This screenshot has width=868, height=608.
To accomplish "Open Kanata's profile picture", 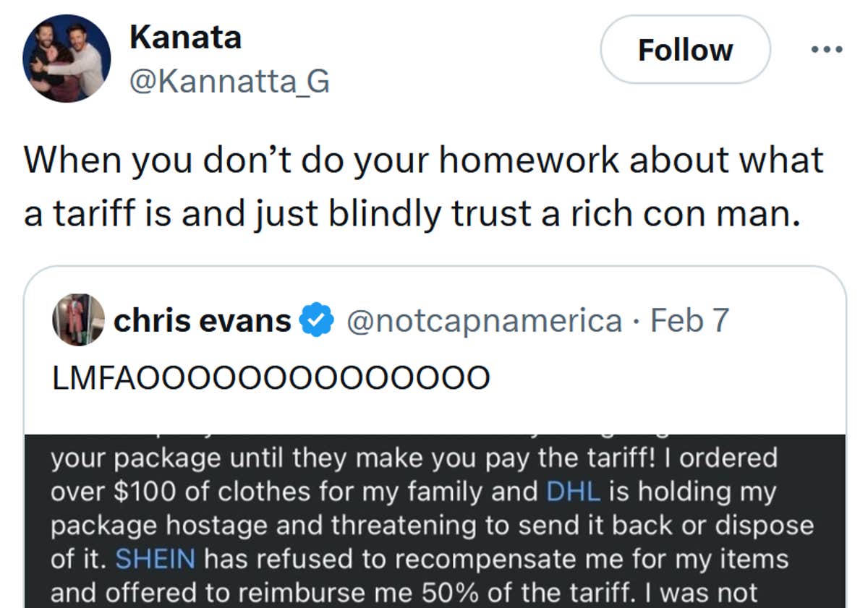I will click(x=67, y=59).
